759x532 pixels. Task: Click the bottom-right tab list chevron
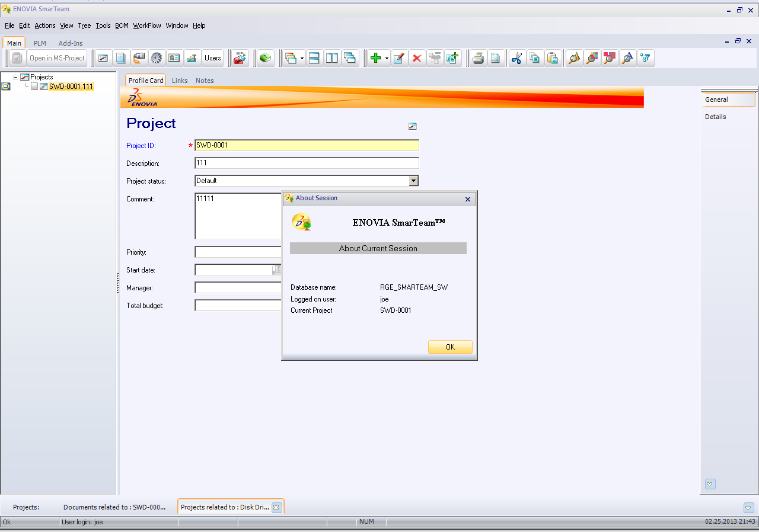748,508
